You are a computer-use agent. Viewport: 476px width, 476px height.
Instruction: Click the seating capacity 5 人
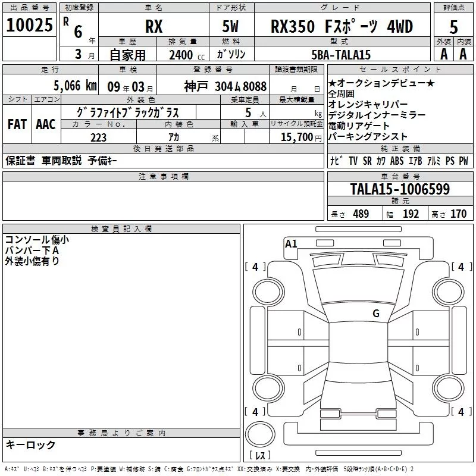point(256,112)
